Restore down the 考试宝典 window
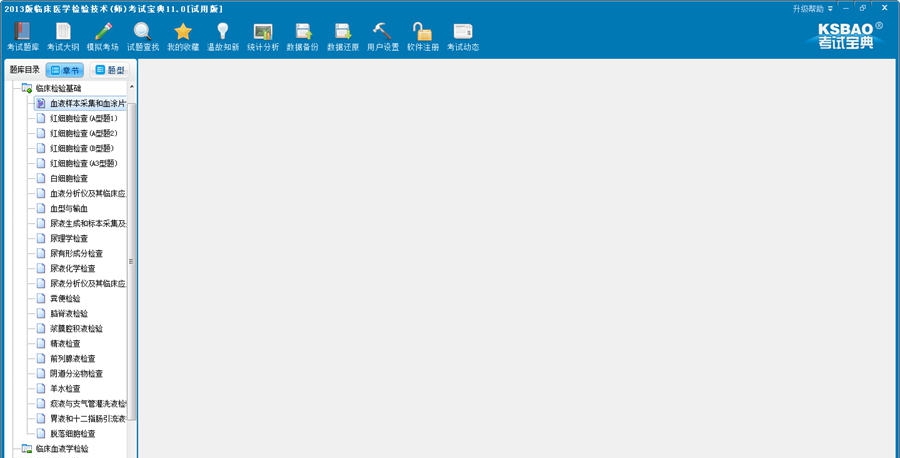This screenshot has height=458, width=900. (x=863, y=8)
